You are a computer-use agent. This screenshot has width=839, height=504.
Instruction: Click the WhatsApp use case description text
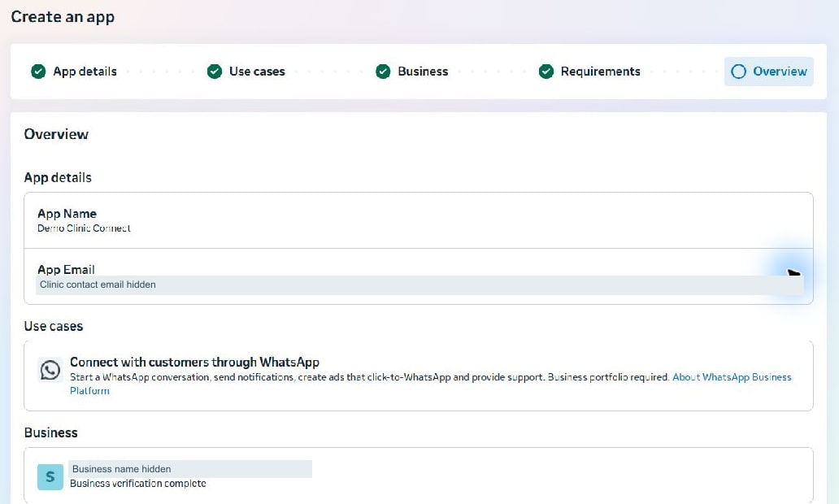(x=369, y=377)
